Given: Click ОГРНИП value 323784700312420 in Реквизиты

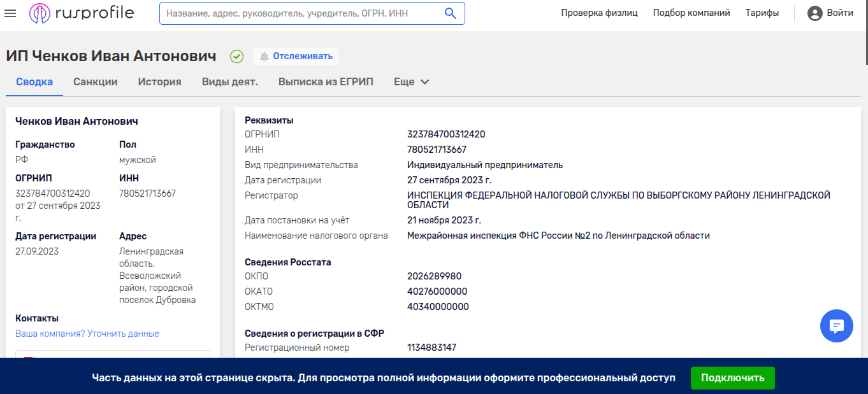Looking at the screenshot, I should pos(446,134).
